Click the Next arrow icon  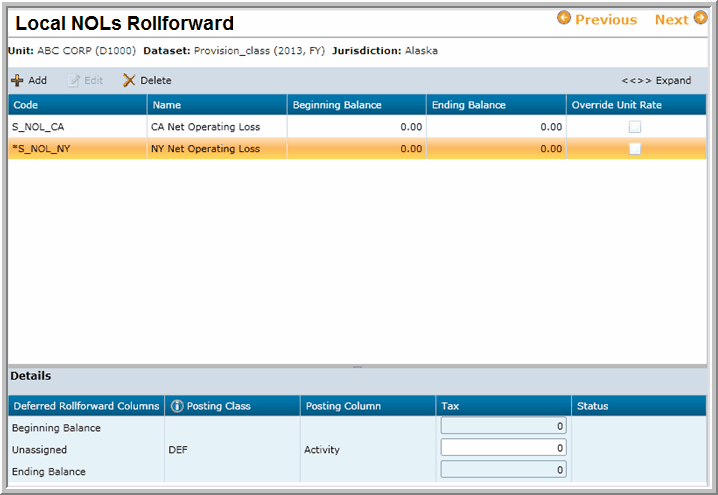point(700,19)
